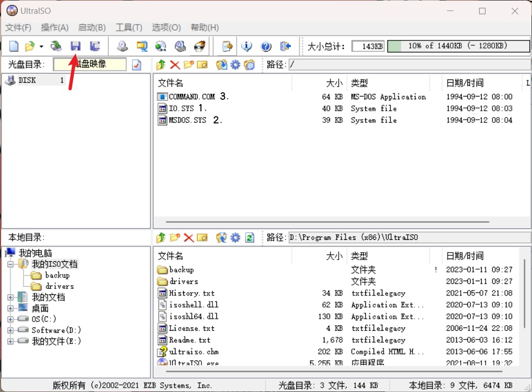Expand the Software(D:) drive node
The image size is (532, 392).
tap(10, 330)
